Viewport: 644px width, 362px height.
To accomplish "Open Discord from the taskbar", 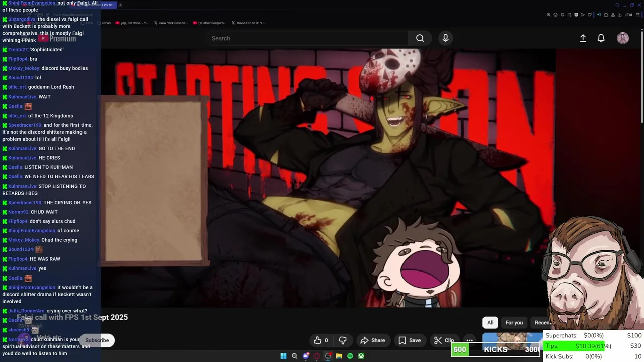I will (306, 356).
